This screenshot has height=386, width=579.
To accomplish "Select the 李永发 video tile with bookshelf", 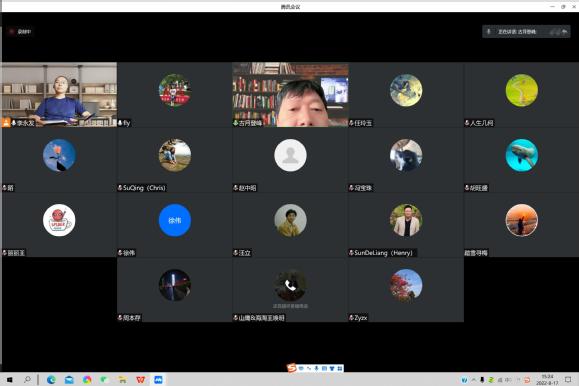I will tap(59, 95).
